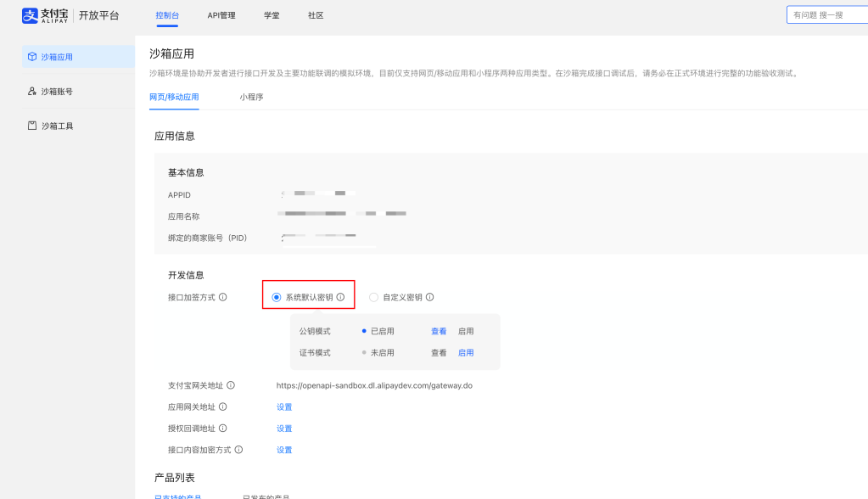
Task: Click the sandbox gateway URL text
Action: 374,385
